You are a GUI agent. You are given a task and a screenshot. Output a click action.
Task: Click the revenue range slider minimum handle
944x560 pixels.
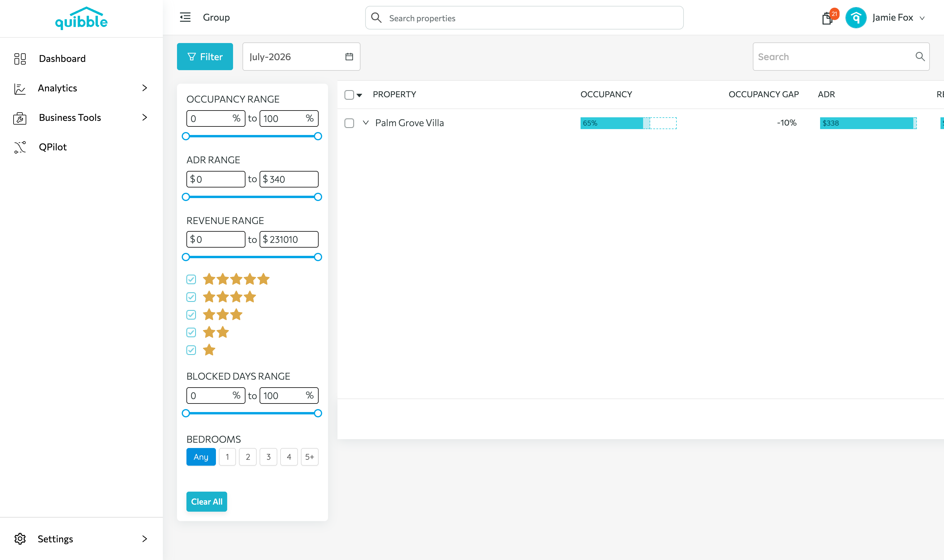pos(186,257)
